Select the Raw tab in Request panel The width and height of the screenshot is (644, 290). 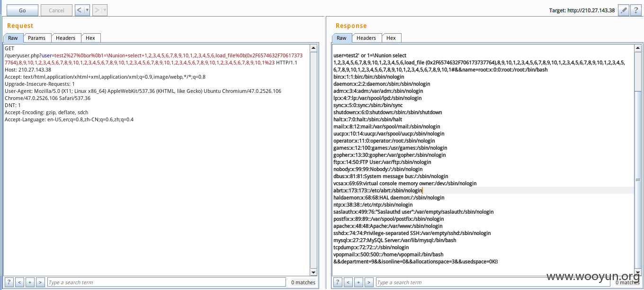pyautogui.click(x=13, y=38)
